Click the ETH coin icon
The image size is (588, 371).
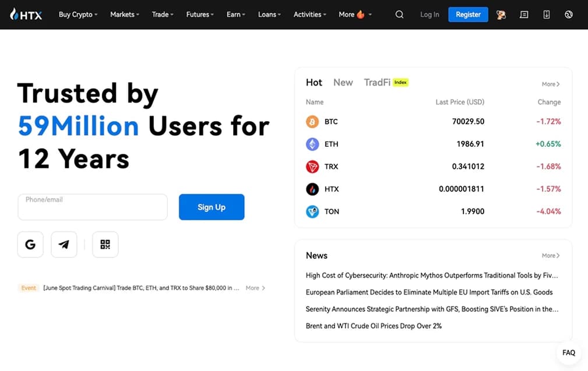point(312,144)
